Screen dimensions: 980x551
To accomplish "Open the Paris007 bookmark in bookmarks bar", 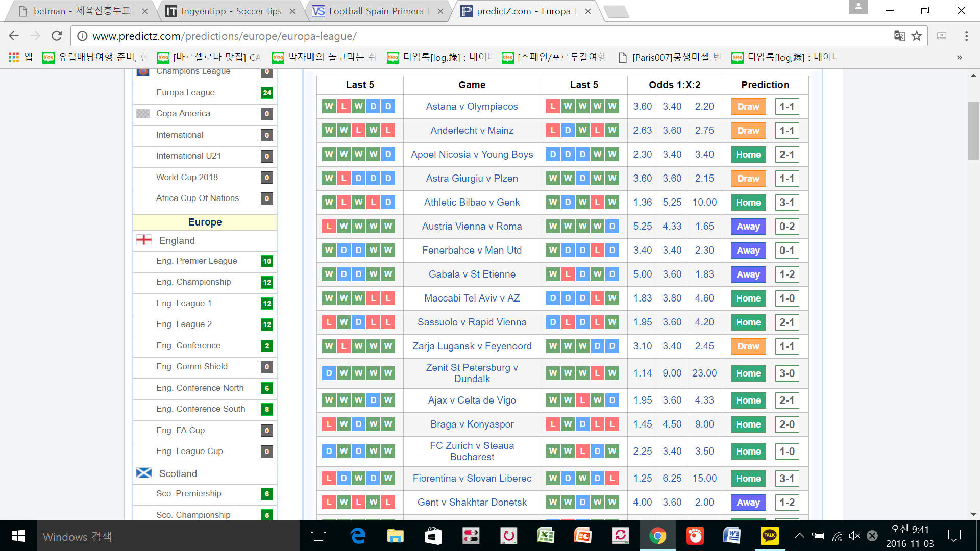I will 669,57.
